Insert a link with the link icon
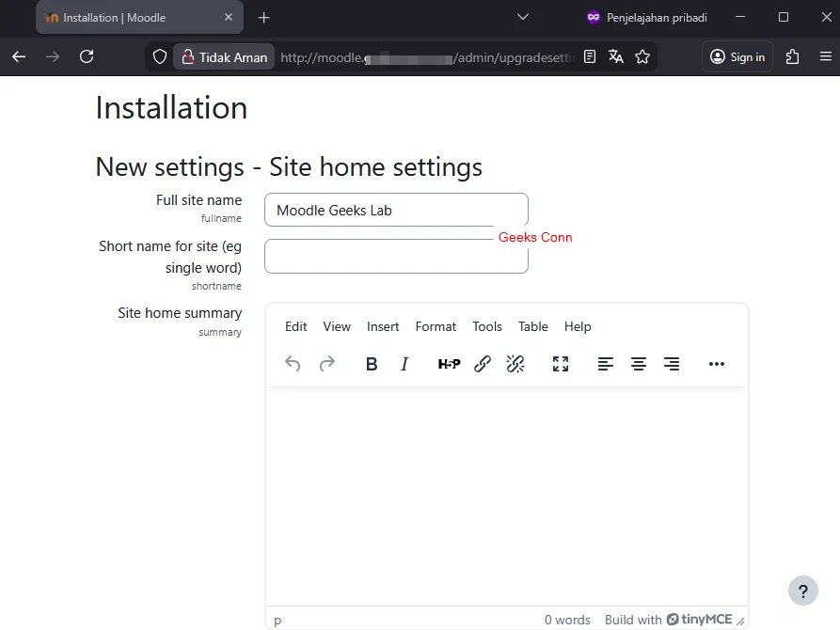Viewport: 840px width, 630px height. pyautogui.click(x=482, y=364)
